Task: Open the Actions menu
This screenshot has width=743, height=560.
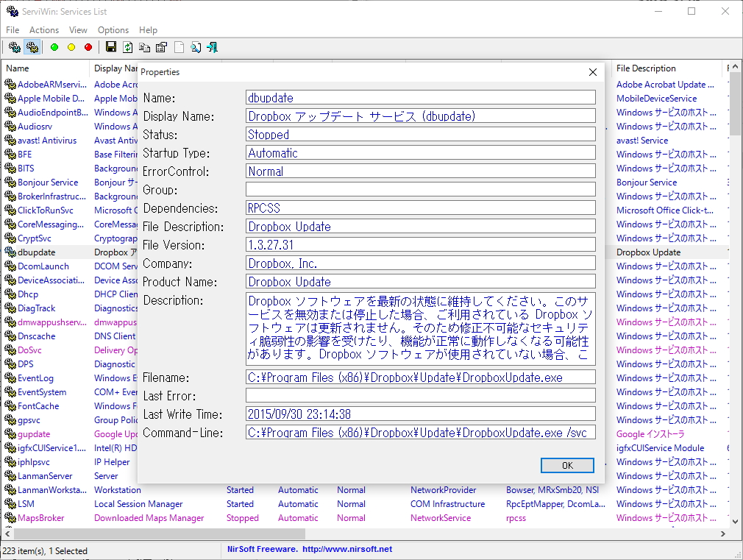Action: point(44,30)
